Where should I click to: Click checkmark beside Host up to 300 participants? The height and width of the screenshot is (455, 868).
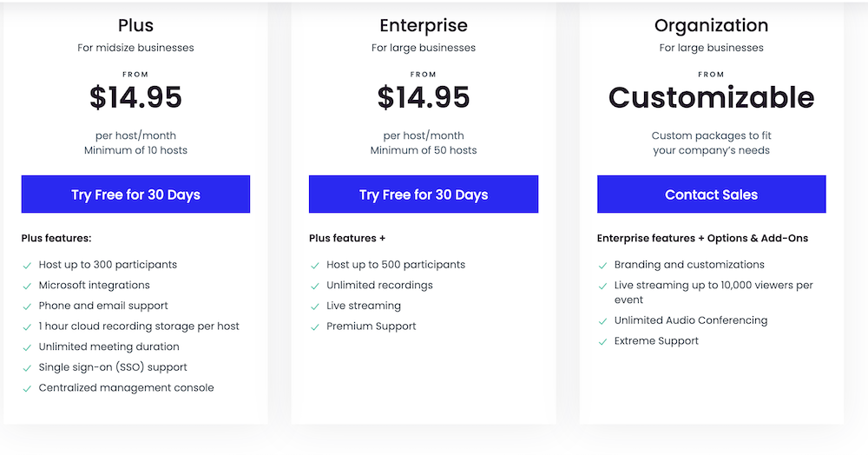tap(27, 266)
